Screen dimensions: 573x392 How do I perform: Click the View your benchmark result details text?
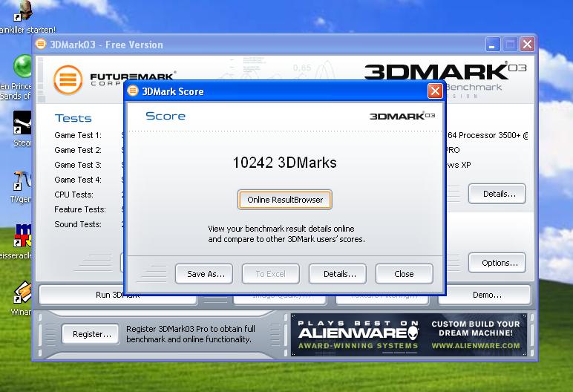point(286,234)
